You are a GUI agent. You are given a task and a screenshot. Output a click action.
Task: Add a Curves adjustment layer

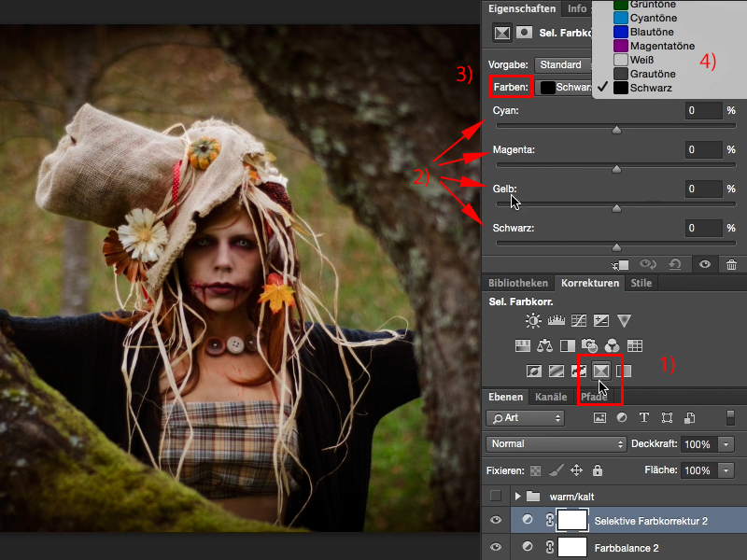click(579, 320)
